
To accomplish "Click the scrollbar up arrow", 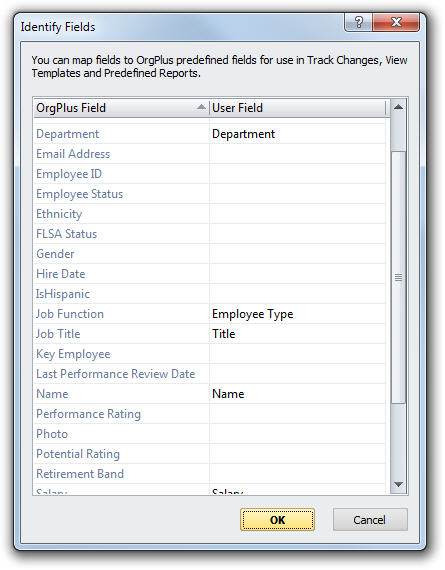I will tap(398, 107).
